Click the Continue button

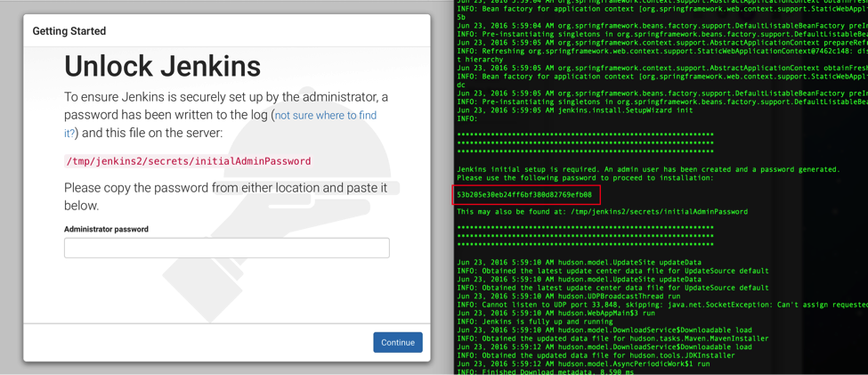coord(397,342)
